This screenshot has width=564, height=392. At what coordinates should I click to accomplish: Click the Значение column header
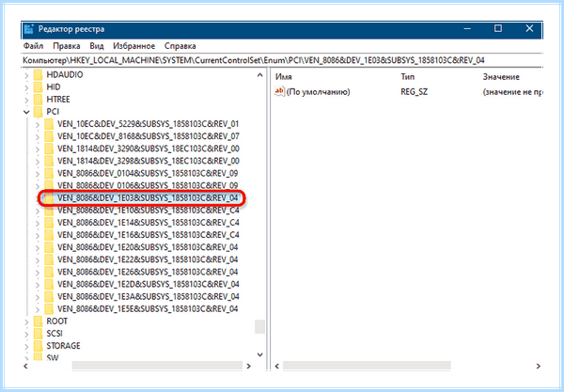pyautogui.click(x=501, y=76)
